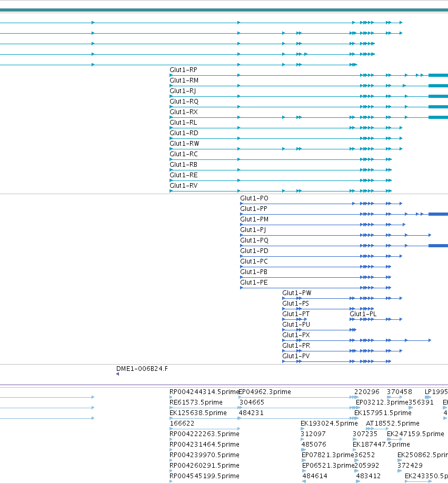This screenshot has width=448, height=484.
Task: Select the AT18552.5prime EST label
Action: point(392,423)
